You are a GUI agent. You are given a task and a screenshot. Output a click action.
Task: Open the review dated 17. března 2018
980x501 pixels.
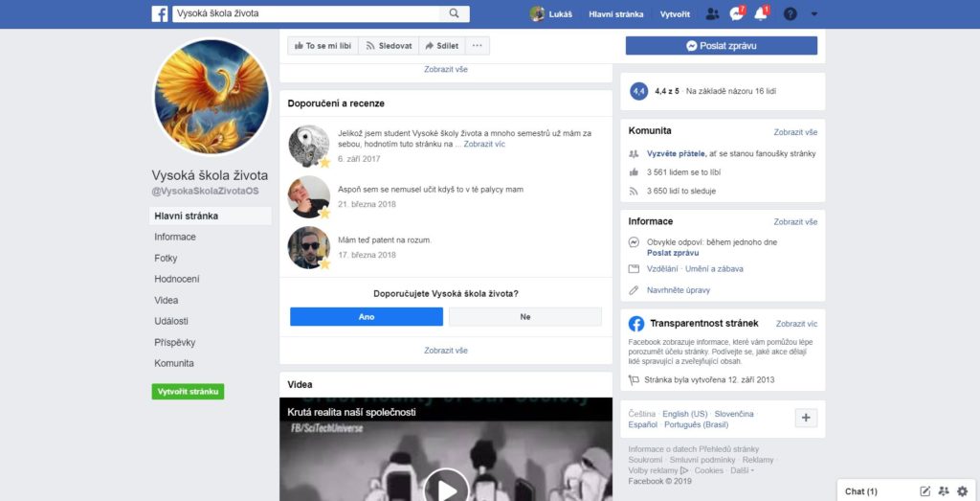pyautogui.click(x=367, y=255)
